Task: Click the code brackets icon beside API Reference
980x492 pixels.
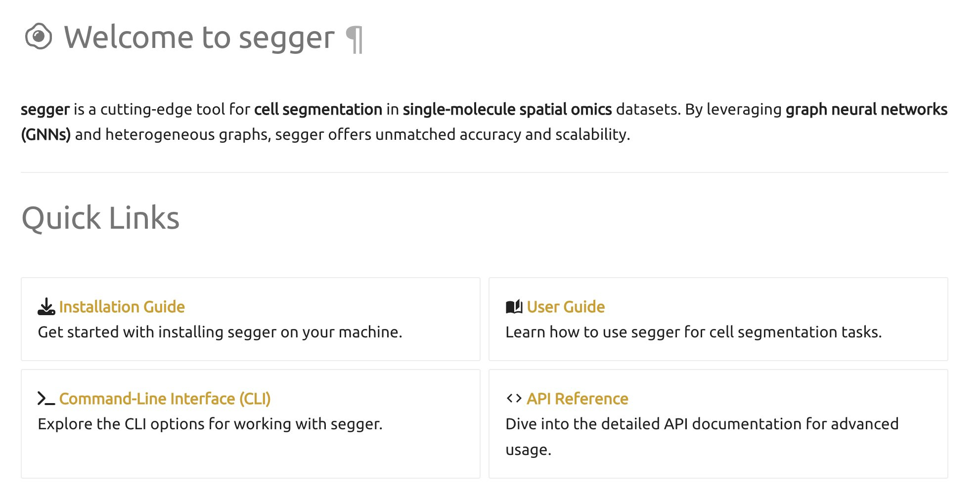Action: click(x=514, y=398)
